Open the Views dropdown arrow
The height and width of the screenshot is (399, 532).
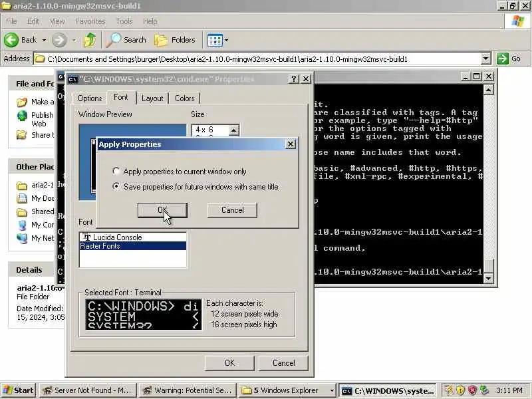(226, 40)
